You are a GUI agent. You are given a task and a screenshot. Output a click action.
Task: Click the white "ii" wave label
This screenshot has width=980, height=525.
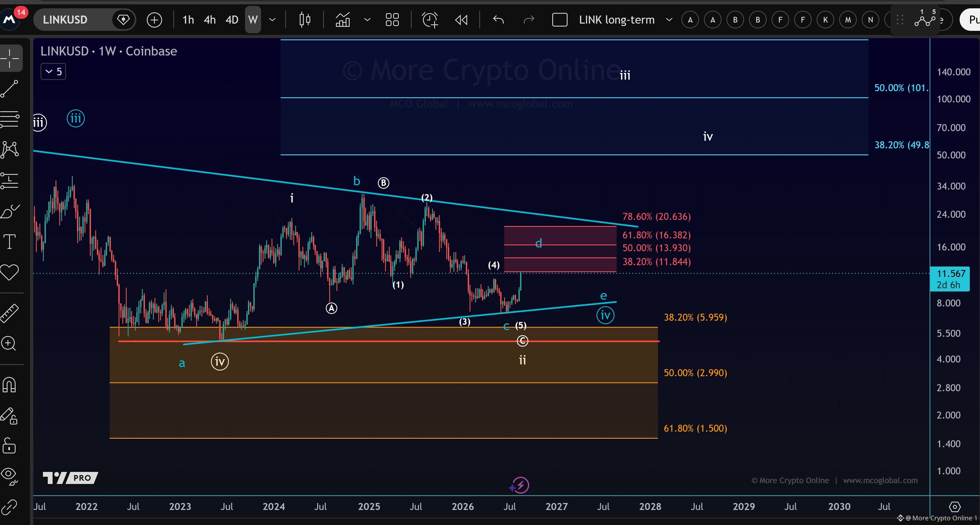pyautogui.click(x=522, y=360)
